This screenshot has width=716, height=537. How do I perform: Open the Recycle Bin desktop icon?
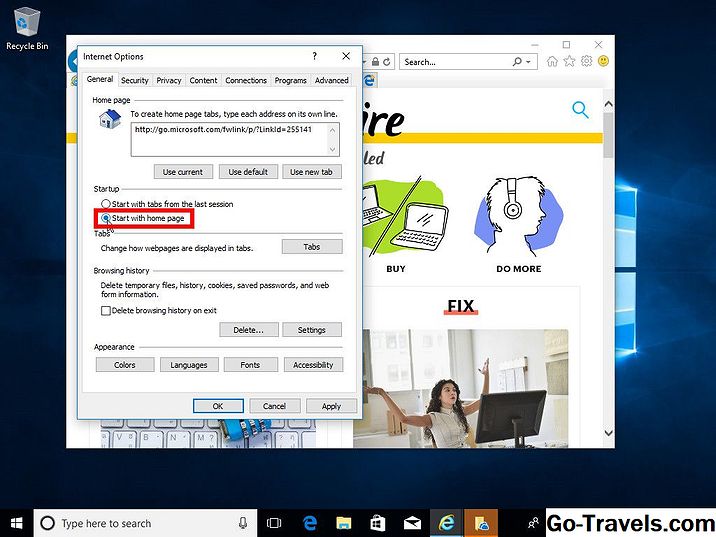point(26,28)
